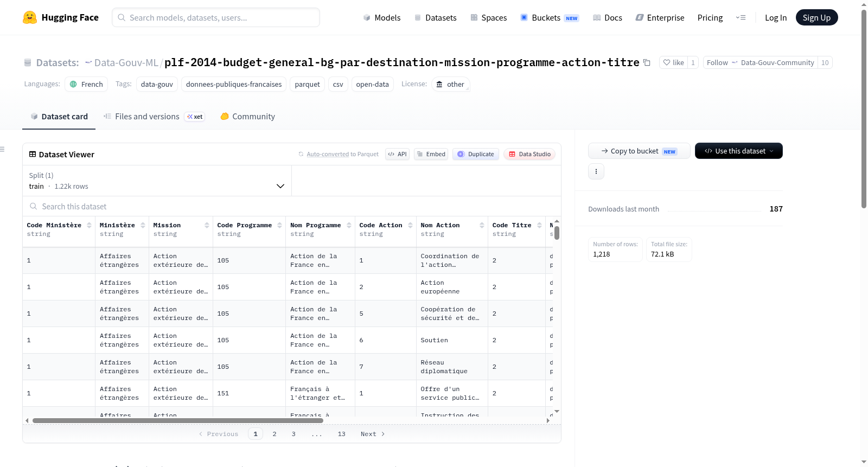Click the Hugging Face logo icon
The image size is (868, 467).
click(x=30, y=17)
